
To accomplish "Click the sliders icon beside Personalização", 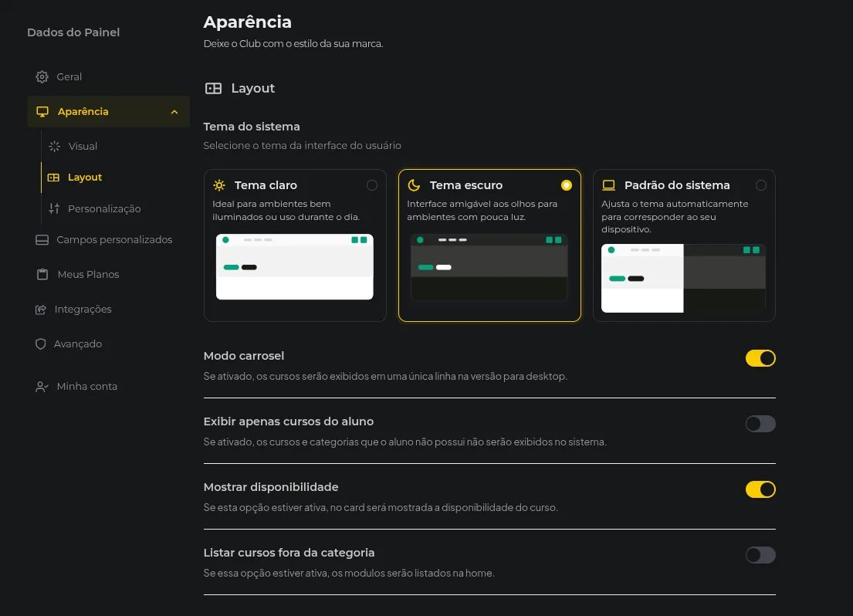I will point(54,208).
